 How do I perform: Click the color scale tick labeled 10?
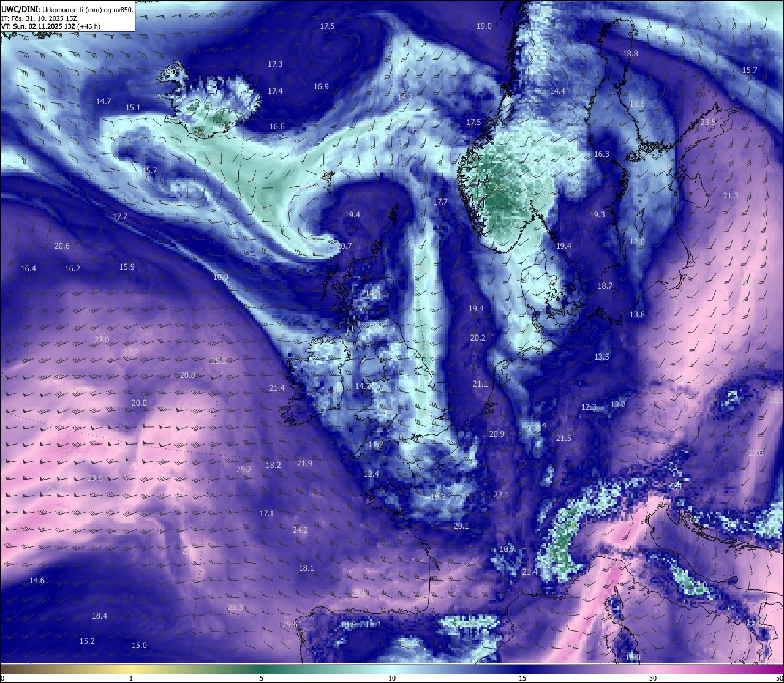click(x=392, y=678)
